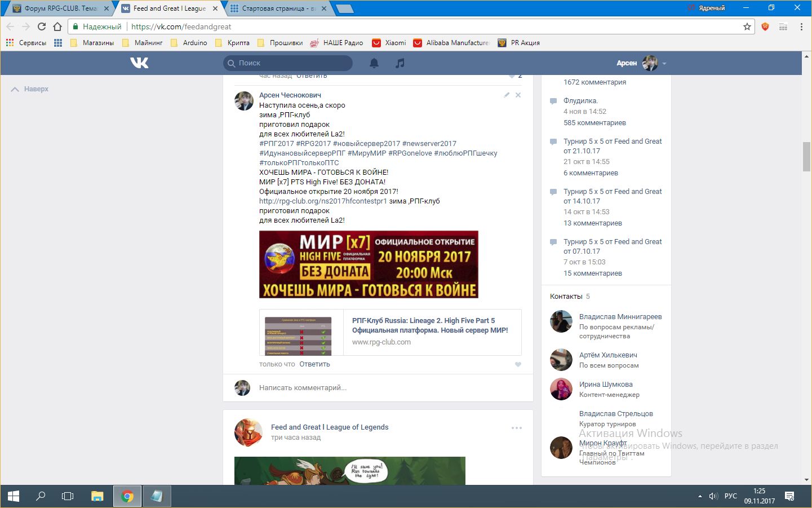Open Прошивки bookmarks folder
Screen dimensions: 812x508
point(280,43)
